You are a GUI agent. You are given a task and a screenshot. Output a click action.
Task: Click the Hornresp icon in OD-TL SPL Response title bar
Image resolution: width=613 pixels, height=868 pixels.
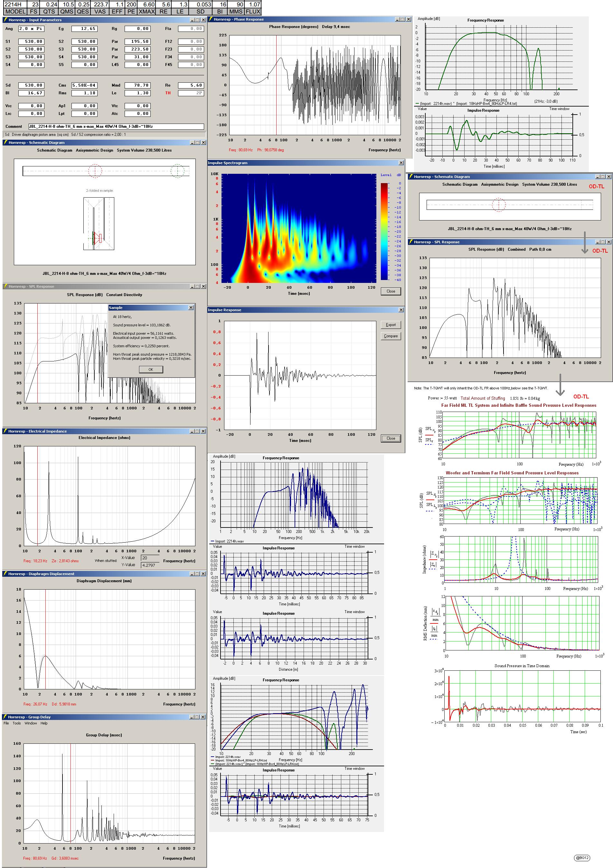(411, 242)
